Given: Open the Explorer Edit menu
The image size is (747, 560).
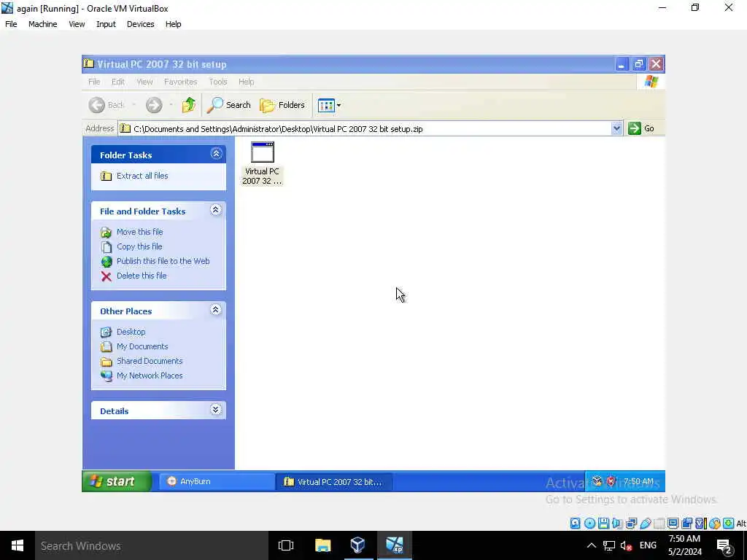Looking at the screenshot, I should 117,82.
